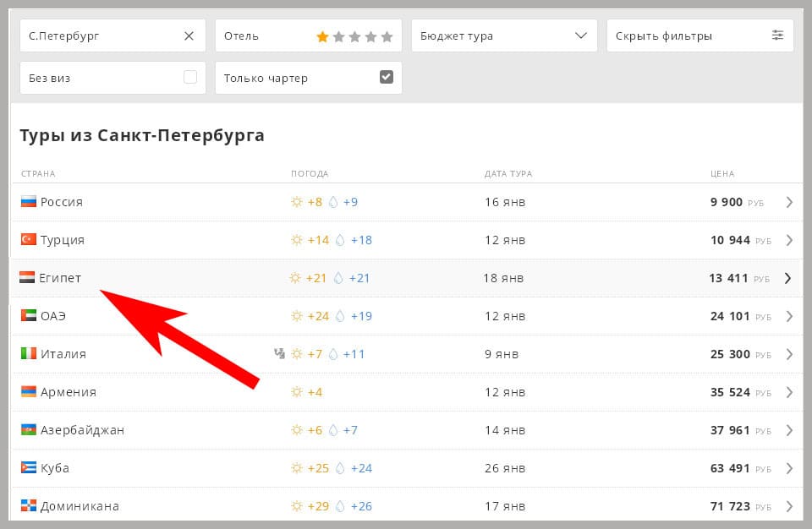Open the Египет country link
The image size is (812, 529).
tap(60, 278)
